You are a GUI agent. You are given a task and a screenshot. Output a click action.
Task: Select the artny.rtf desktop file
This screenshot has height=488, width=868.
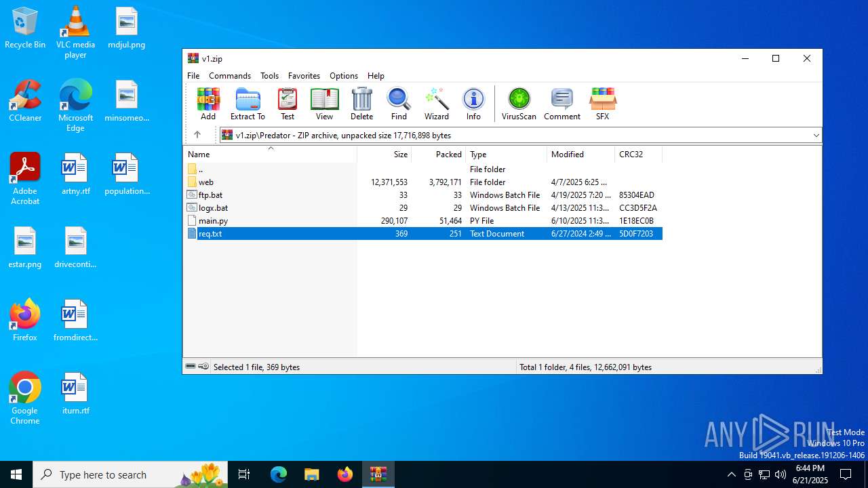(x=75, y=175)
